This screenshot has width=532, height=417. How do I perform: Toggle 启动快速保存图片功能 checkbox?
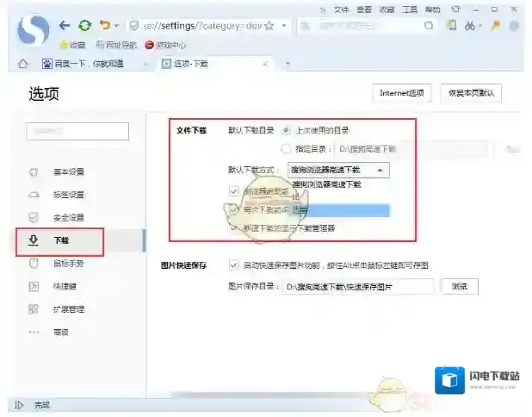[234, 265]
